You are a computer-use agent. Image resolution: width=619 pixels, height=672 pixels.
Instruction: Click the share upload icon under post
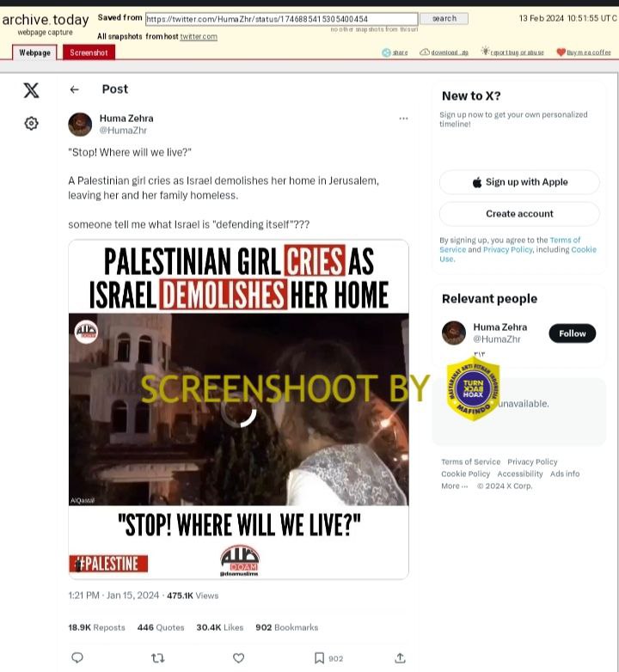[400, 657]
